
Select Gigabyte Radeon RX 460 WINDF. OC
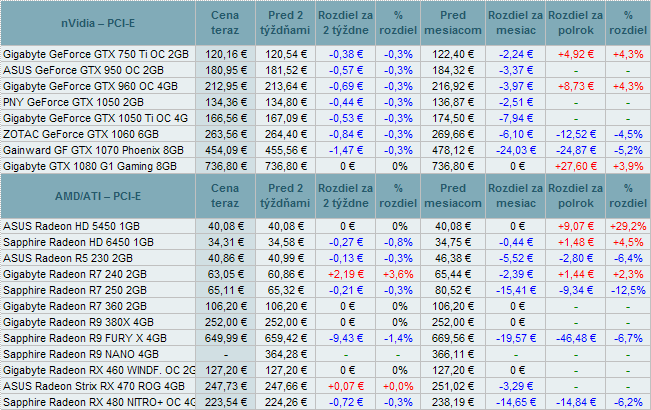[99, 370]
